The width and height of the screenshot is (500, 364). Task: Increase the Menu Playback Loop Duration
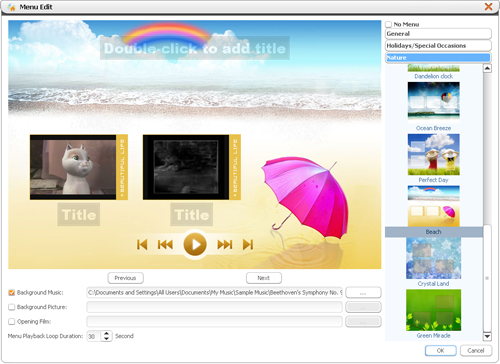click(x=106, y=333)
